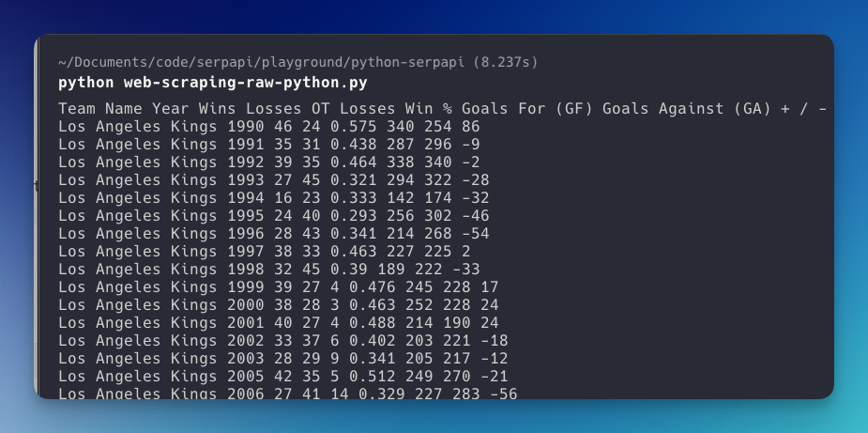Viewport: 868px width, 433px height.
Task: Select the Los Angeles Kings 1994 row
Action: (x=273, y=198)
